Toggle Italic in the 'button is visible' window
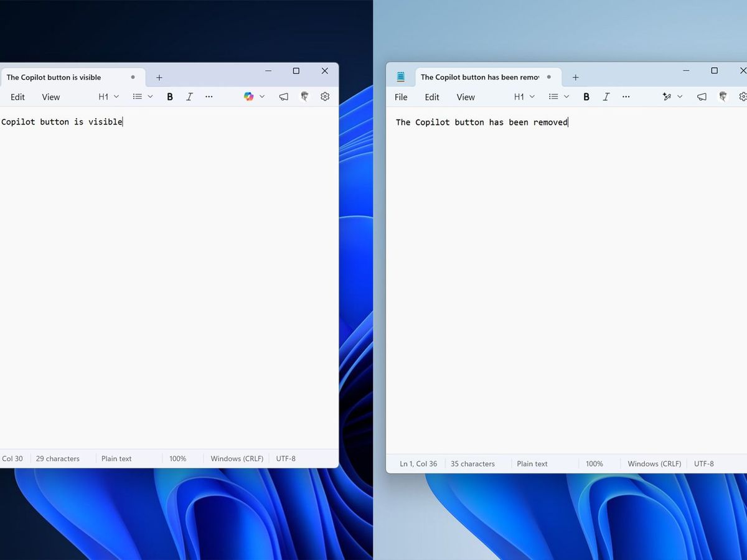The width and height of the screenshot is (747, 560). 190,96
